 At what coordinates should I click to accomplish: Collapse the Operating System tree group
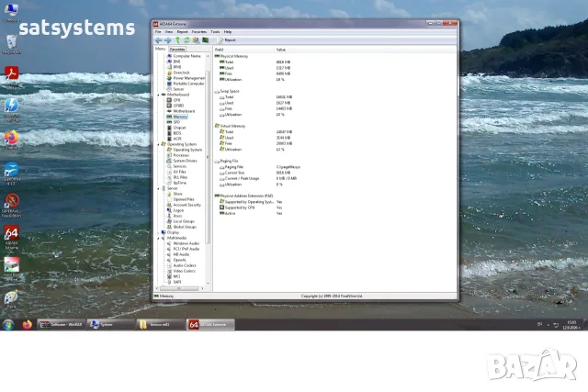(x=158, y=144)
